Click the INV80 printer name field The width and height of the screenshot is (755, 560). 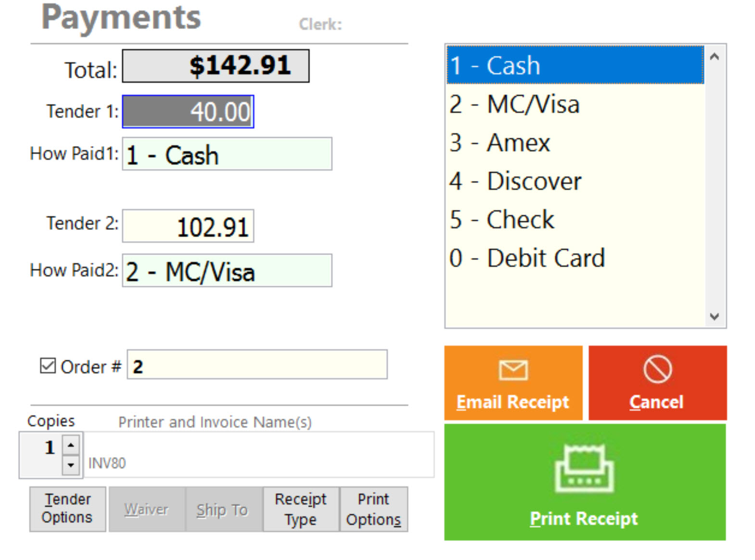tap(259, 455)
